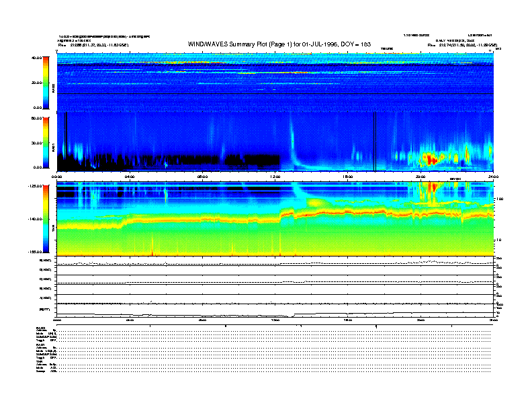The width and height of the screenshot is (532, 411).
Task: Click the top-left Rec= position header text
Action: pos(93,45)
